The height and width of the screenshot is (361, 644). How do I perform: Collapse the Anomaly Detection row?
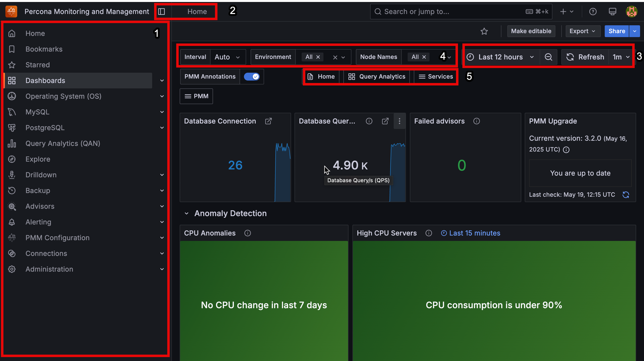coord(187,213)
